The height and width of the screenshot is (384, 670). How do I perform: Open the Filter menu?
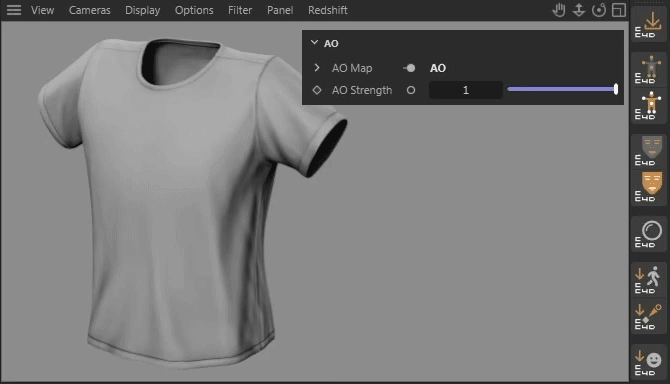pos(240,10)
